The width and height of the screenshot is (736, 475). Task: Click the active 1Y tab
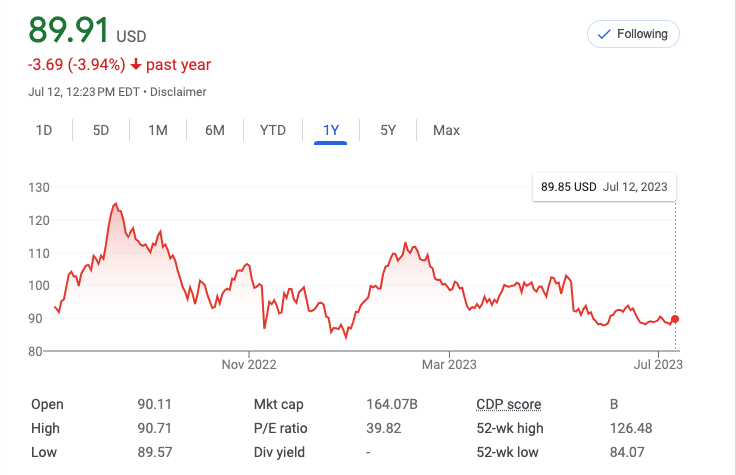330,130
